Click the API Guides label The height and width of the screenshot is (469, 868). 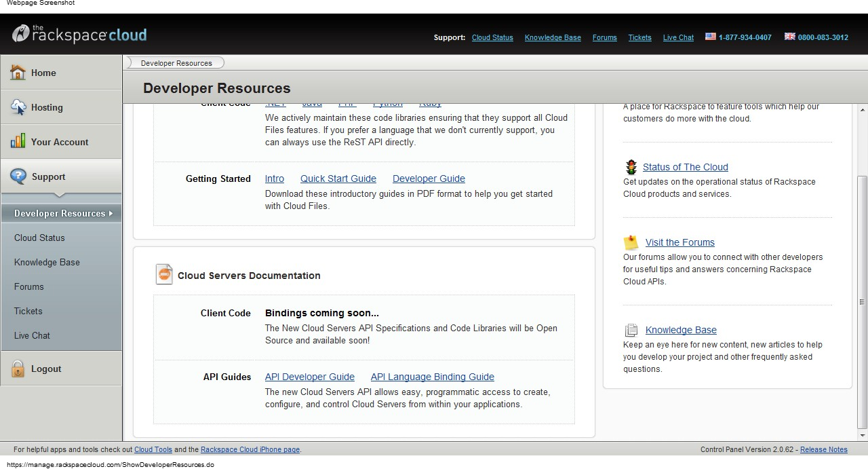point(227,377)
